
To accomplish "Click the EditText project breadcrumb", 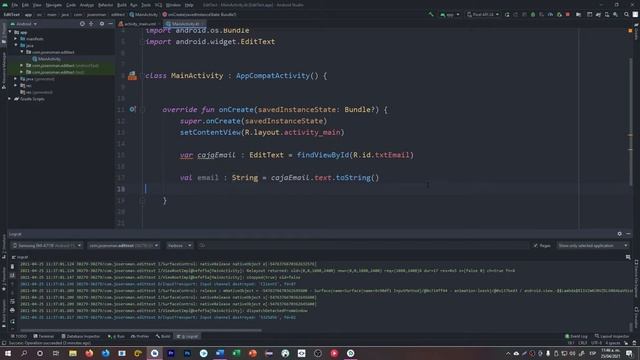I will pyautogui.click(x=11, y=14).
